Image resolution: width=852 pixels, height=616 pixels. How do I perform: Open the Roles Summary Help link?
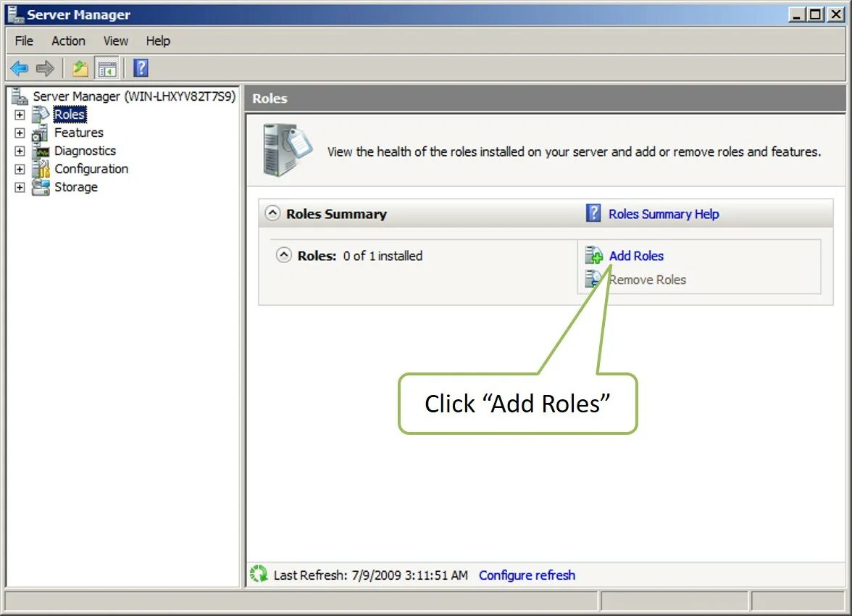(x=664, y=214)
